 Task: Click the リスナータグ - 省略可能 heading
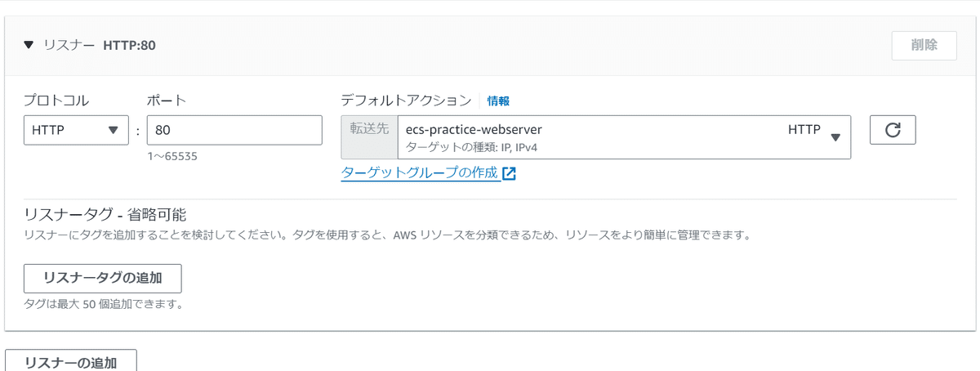click(x=105, y=216)
